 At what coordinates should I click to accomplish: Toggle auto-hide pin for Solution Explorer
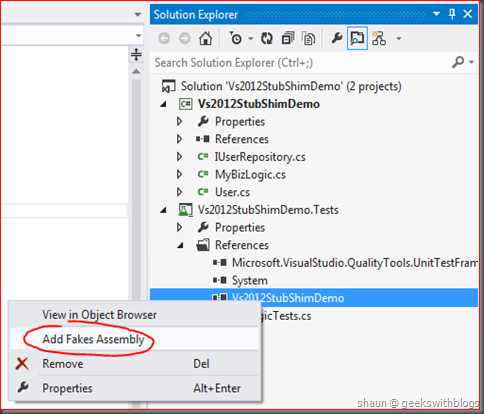tap(452, 14)
